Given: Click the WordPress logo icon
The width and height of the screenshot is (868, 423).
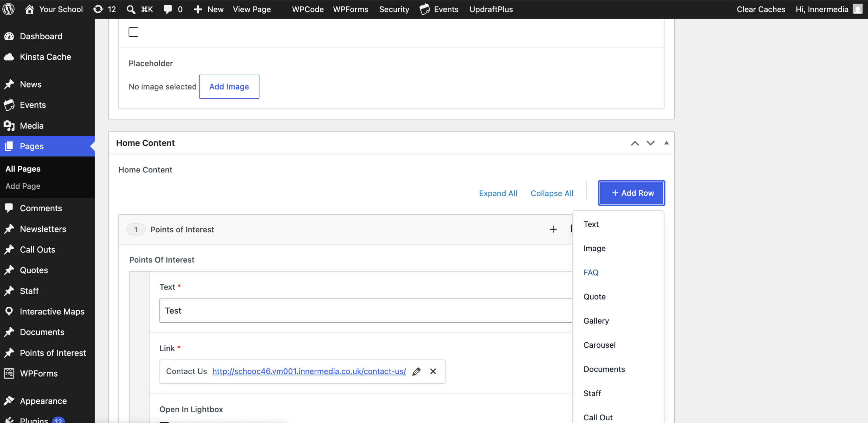Looking at the screenshot, I should click(x=8, y=9).
